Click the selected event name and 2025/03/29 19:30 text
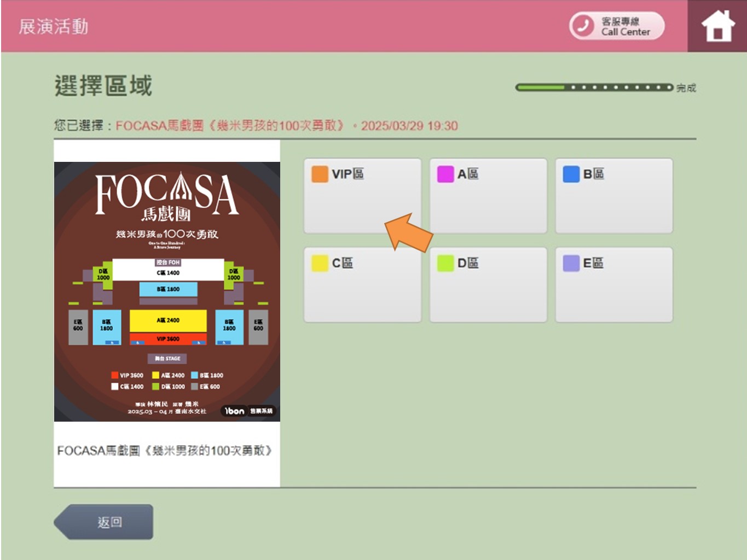Image resolution: width=747 pixels, height=560 pixels. (x=287, y=126)
